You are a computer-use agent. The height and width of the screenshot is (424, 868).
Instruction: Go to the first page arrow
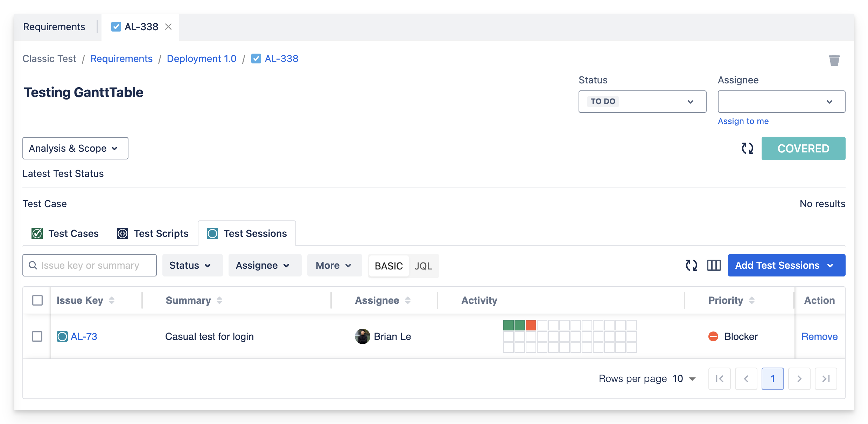[x=719, y=378]
